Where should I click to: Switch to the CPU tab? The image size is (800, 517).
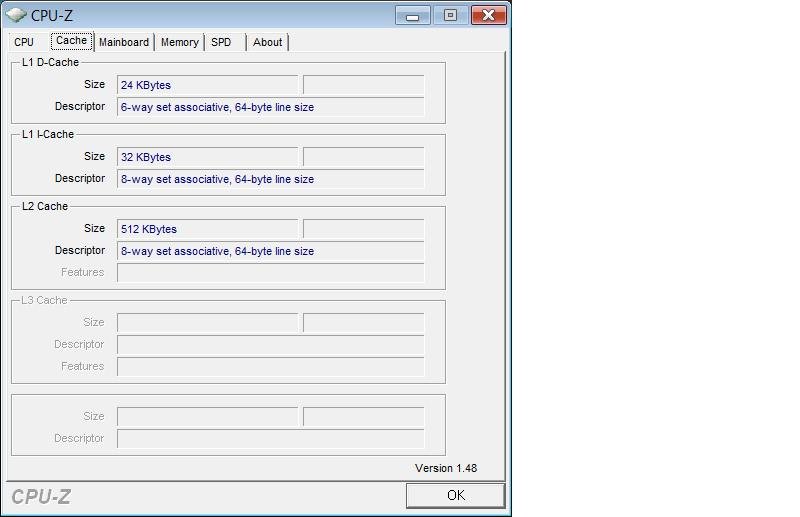tap(24, 42)
